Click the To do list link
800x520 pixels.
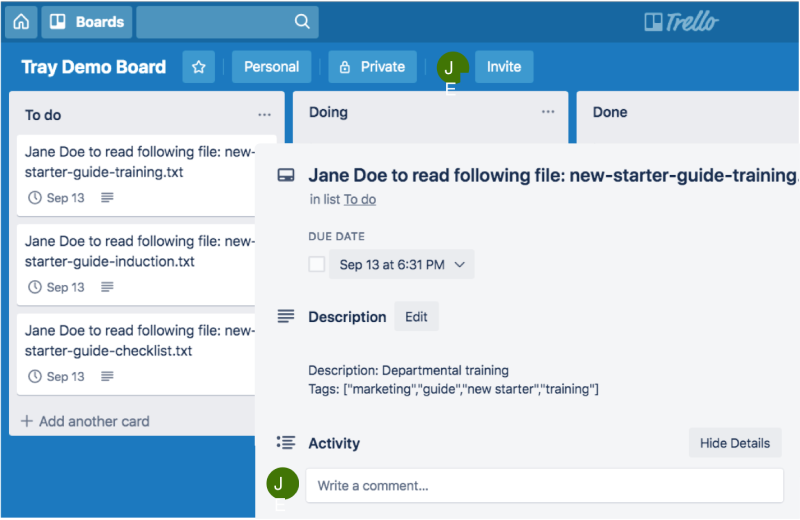pos(360,200)
